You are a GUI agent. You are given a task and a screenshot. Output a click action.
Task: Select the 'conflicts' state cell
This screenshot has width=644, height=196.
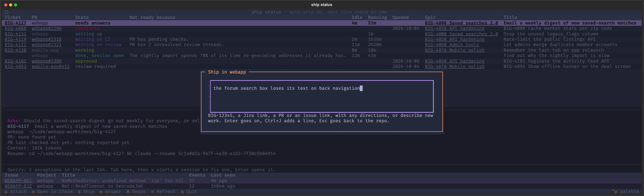coord(87,28)
